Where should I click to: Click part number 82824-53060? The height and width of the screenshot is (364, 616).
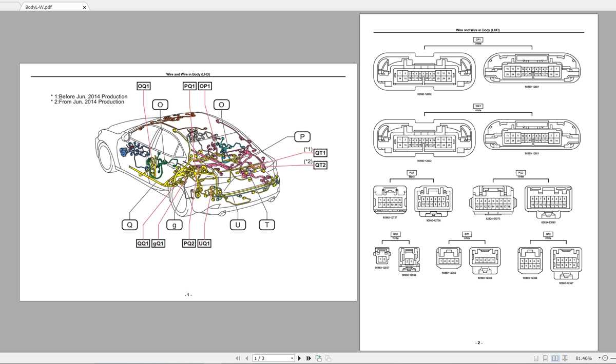click(549, 222)
